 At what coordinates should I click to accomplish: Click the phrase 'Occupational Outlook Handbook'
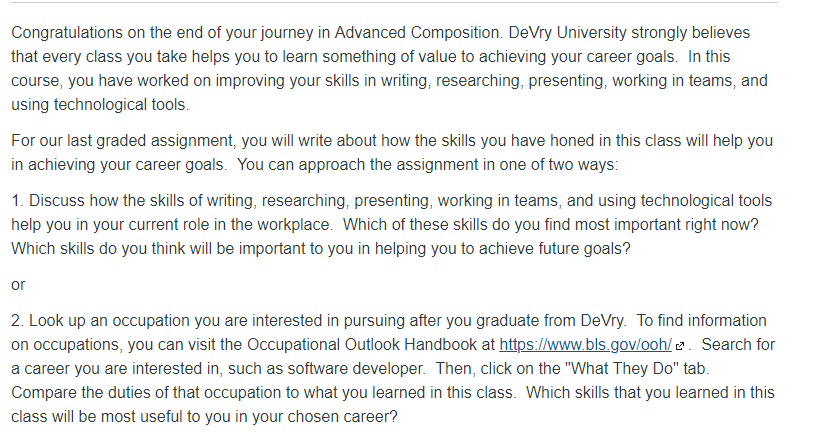[362, 344]
